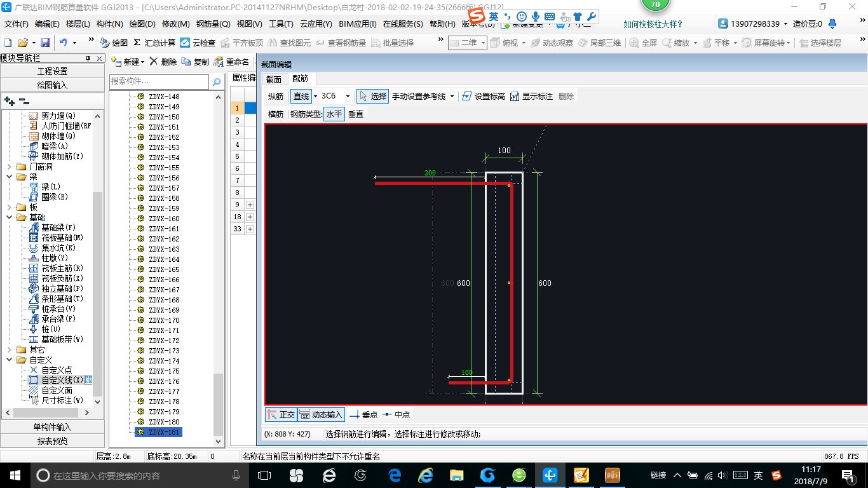868x488 pixels.
Task: Switch to the 截面 tab
Action: [274, 79]
